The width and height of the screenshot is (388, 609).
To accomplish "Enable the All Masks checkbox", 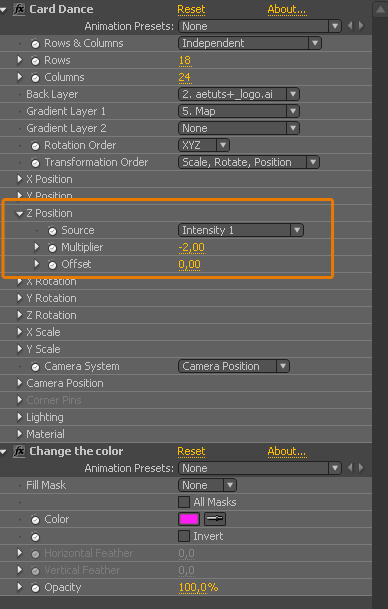I will 184,502.
